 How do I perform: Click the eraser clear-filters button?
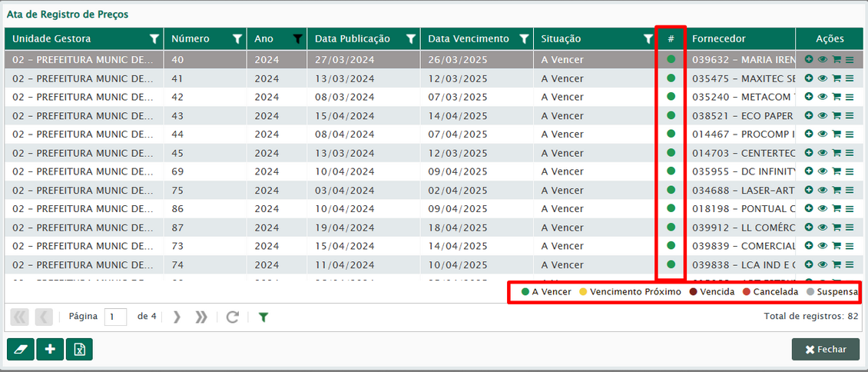tap(20, 349)
